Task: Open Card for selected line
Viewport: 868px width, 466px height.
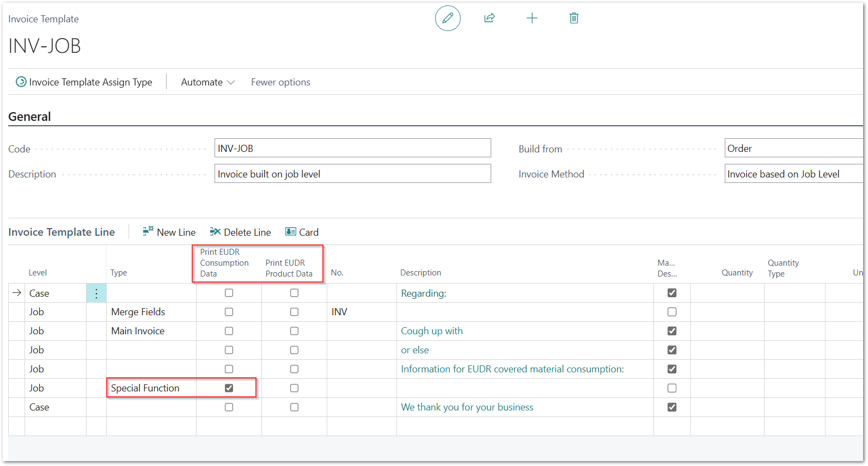Action: tap(302, 232)
